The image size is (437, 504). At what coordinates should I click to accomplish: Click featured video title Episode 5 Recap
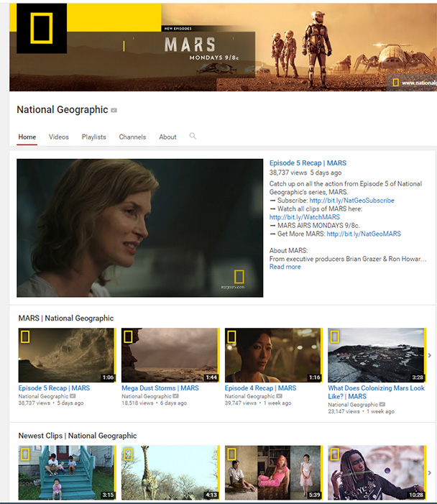coord(308,163)
